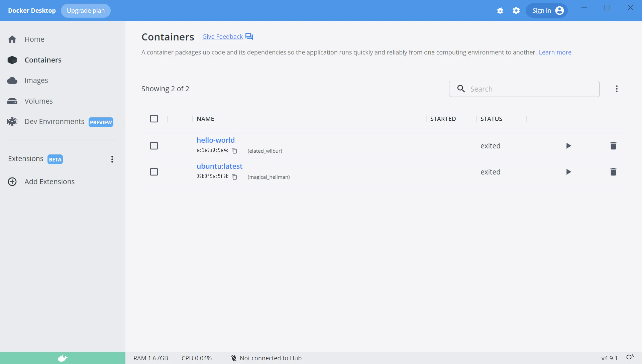Start the hello-world container

[568, 146]
